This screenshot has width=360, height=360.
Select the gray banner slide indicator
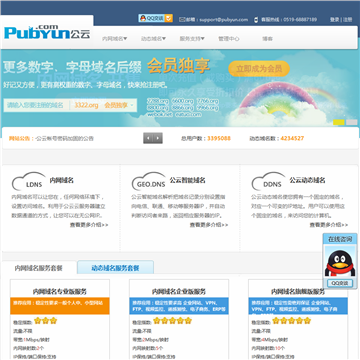pos(352,122)
